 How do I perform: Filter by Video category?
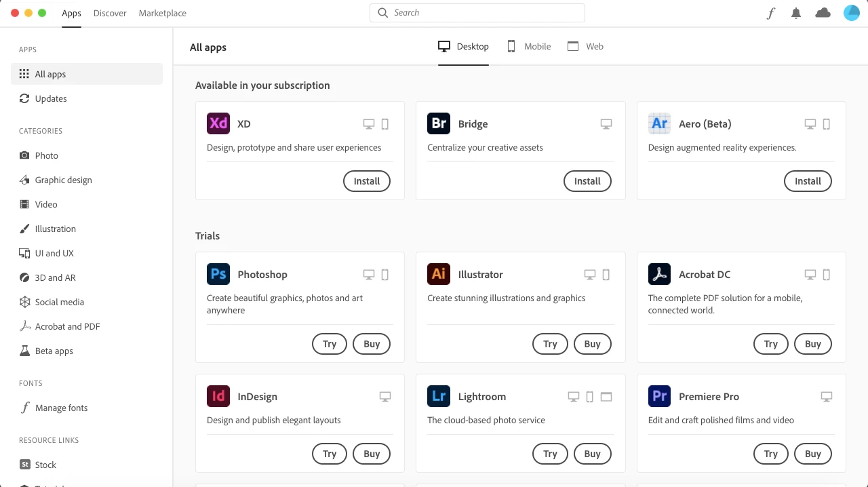(x=87, y=204)
